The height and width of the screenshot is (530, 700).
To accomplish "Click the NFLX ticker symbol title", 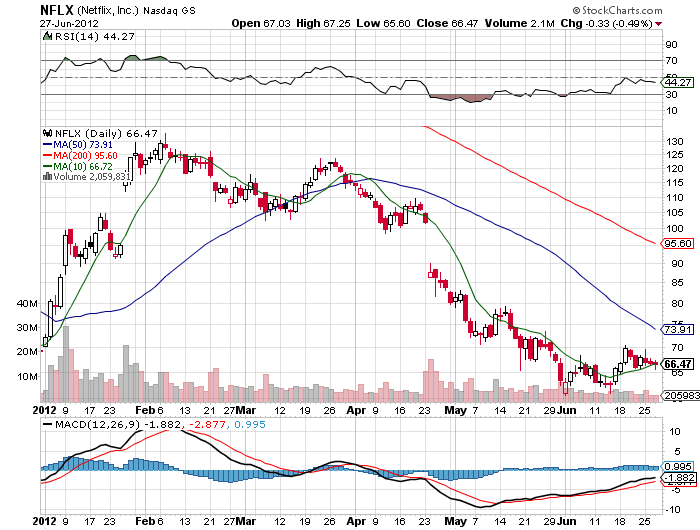I will pos(57,10).
